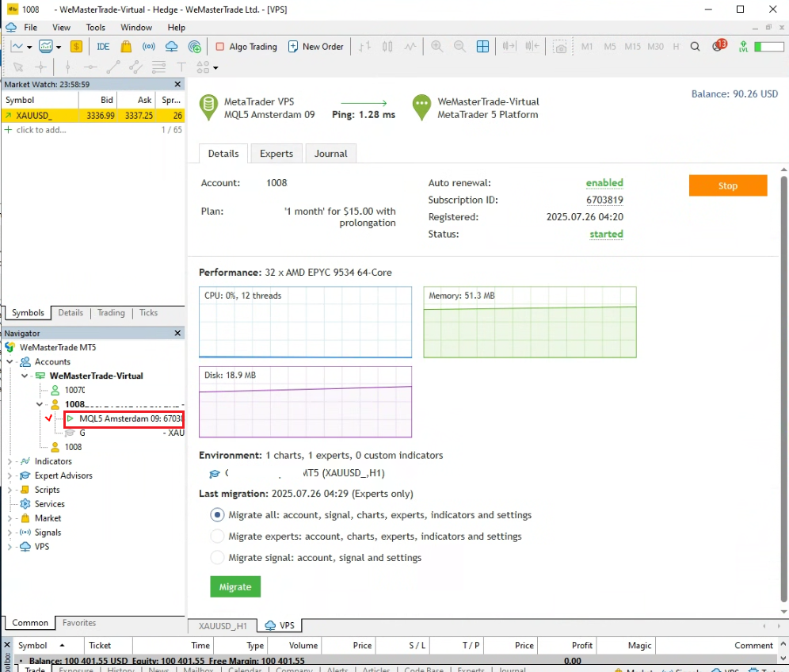The image size is (789, 672).
Task: Collapse the WeMasterTrade-Virtual server node
Action: click(x=24, y=376)
